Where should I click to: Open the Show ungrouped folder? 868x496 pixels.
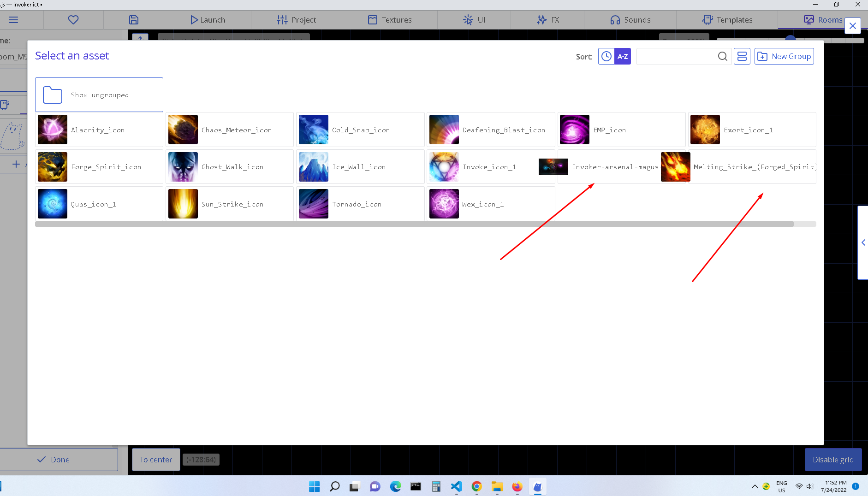[99, 94]
